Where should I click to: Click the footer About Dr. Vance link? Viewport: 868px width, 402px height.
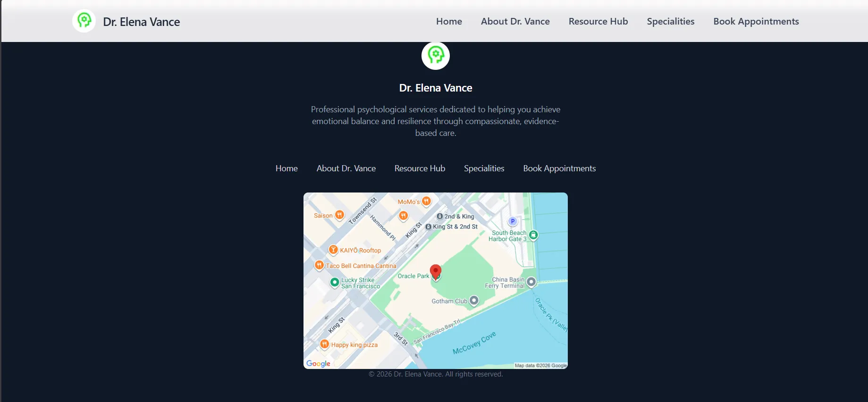(346, 168)
